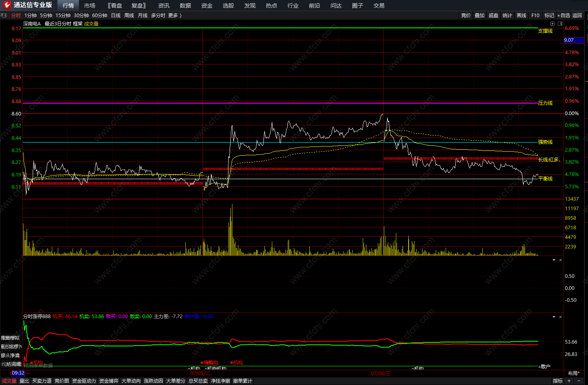Screen dimensions: 588x385
Task: Open the 市场 menu
Action: tap(90, 6)
